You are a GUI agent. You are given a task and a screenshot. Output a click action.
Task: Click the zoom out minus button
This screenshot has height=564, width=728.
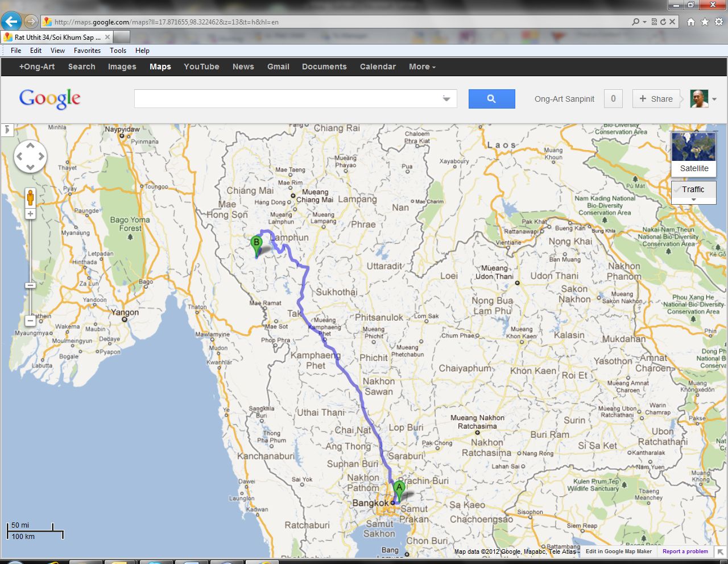[30, 321]
